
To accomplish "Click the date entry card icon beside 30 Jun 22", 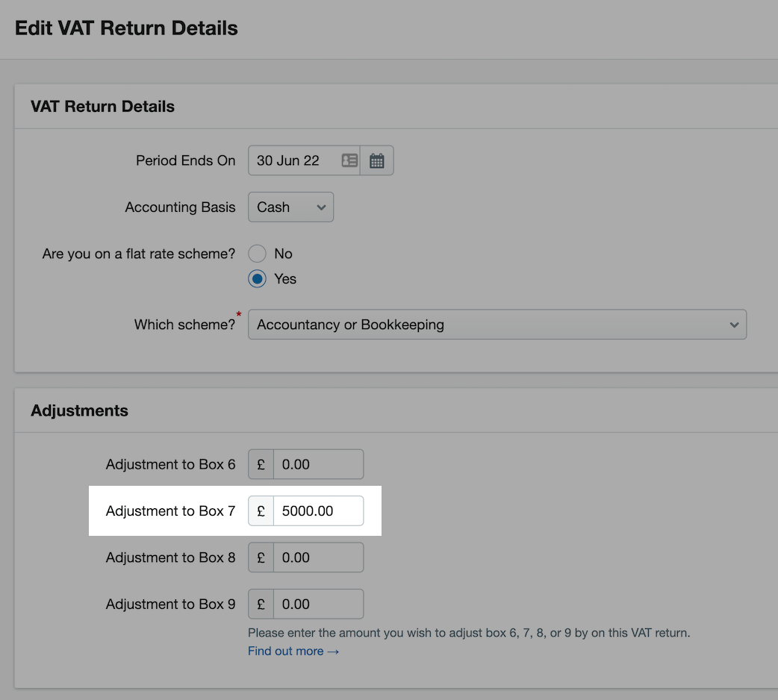I will coord(349,160).
